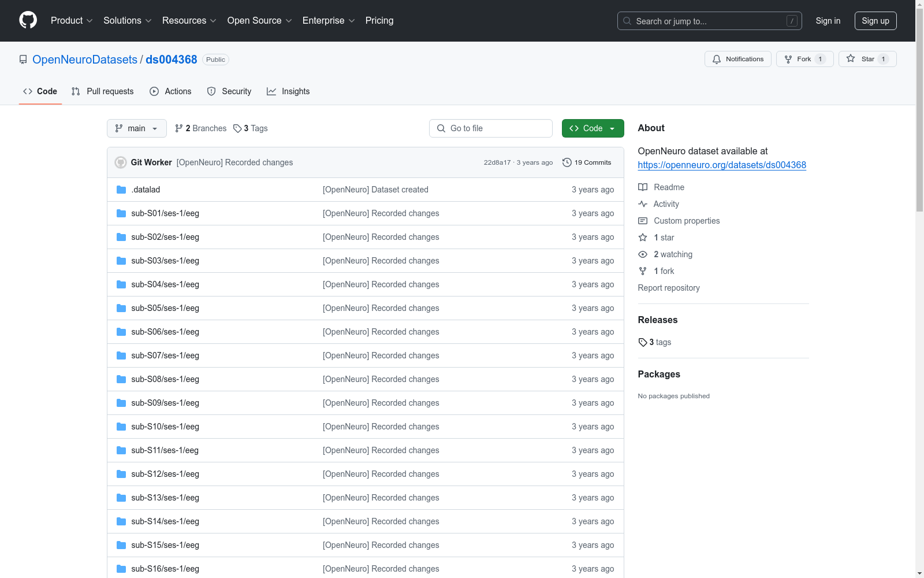This screenshot has height=578, width=924.
Task: Open the openneuro.org dataset URL link
Action: (722, 165)
